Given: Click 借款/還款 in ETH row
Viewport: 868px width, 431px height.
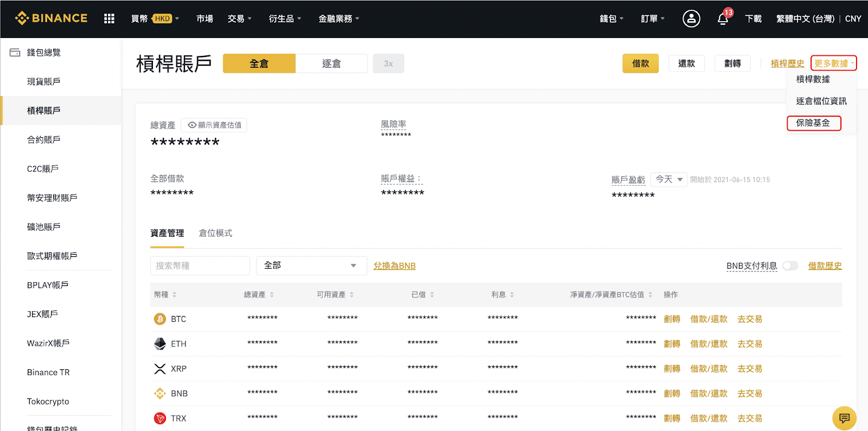Looking at the screenshot, I should pyautogui.click(x=709, y=344).
